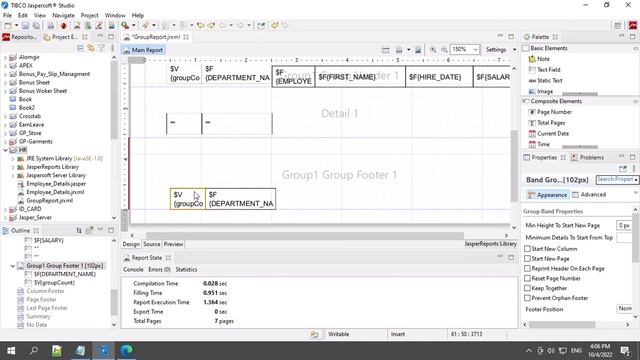Enable Prevent Orphan Footer checkbox
The image size is (640, 360).
tap(527, 298)
